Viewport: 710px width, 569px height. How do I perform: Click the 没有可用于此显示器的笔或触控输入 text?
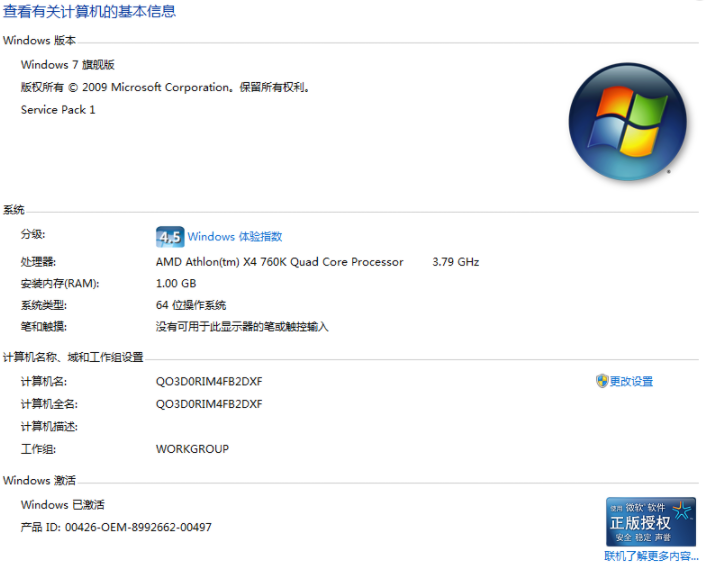242,327
